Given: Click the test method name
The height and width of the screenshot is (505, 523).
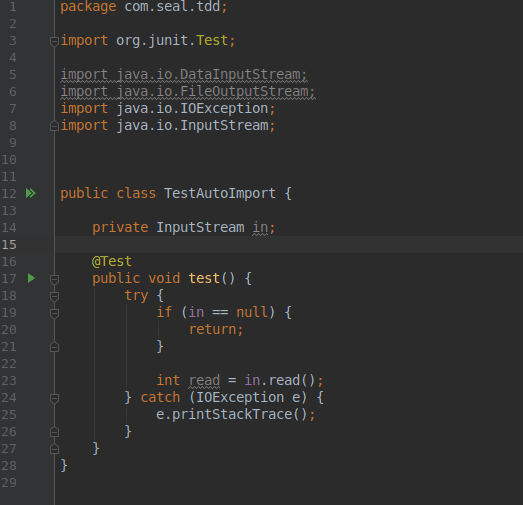Looking at the screenshot, I should tap(204, 279).
